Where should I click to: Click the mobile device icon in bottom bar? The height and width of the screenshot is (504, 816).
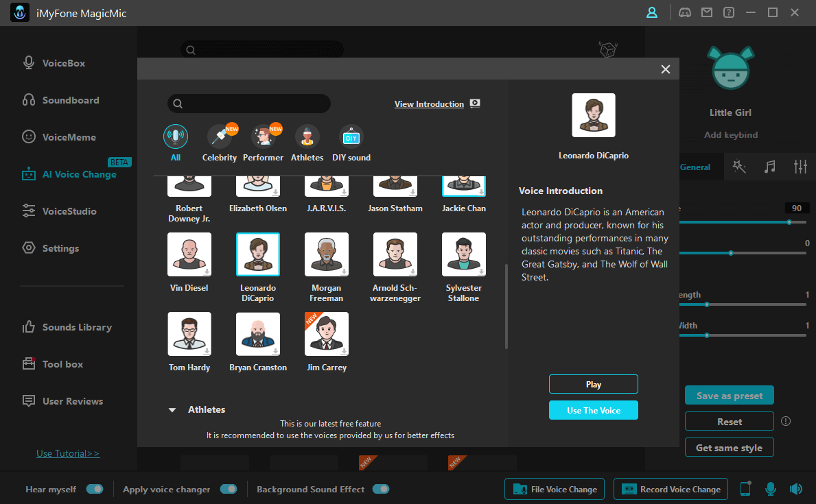(x=745, y=489)
